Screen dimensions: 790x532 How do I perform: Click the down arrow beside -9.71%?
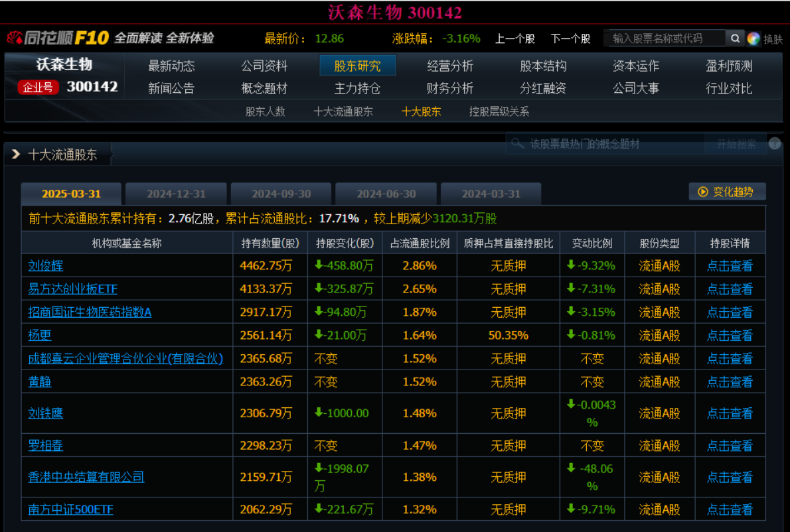(571, 508)
